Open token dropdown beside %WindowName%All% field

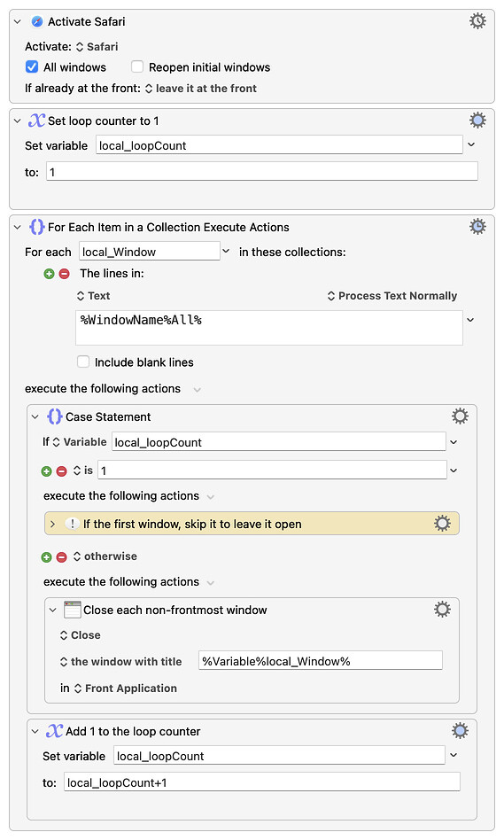(x=470, y=320)
